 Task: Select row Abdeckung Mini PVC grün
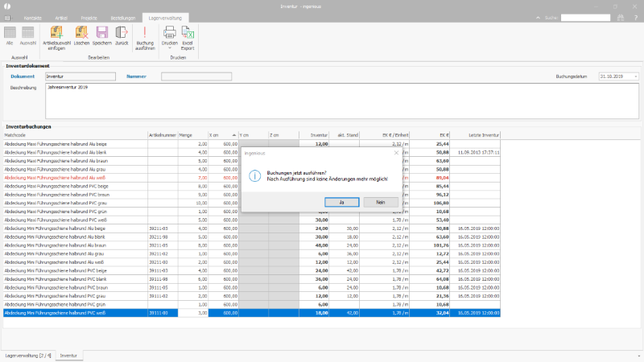pos(252,305)
